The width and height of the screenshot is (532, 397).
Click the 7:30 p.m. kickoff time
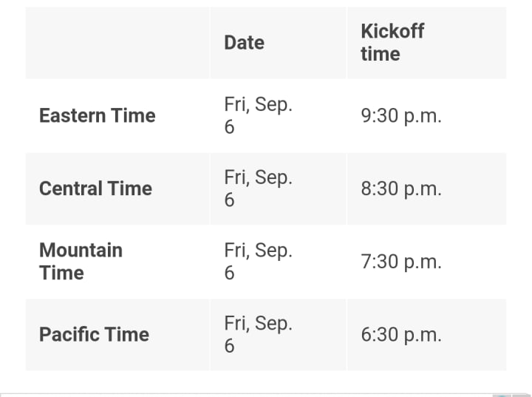(x=400, y=262)
